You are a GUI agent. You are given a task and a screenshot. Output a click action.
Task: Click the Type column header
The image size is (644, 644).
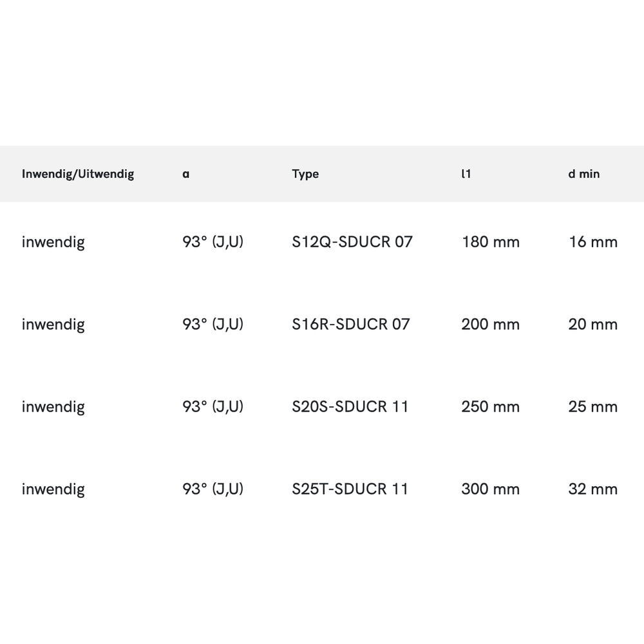click(305, 174)
